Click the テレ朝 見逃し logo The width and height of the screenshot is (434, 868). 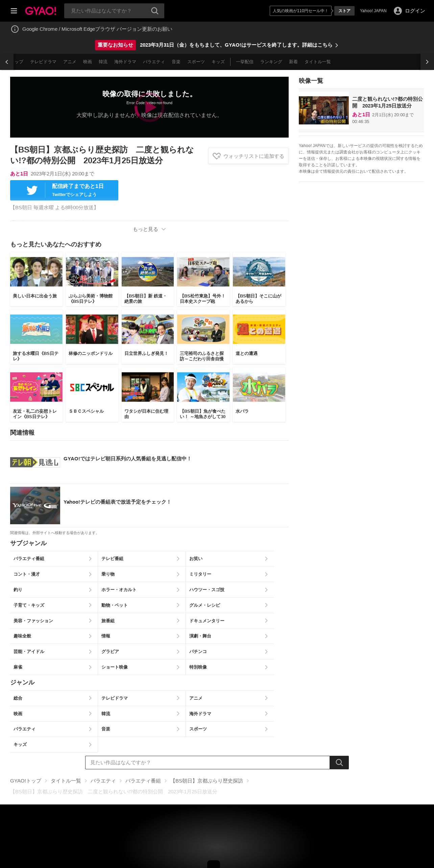pyautogui.click(x=35, y=462)
